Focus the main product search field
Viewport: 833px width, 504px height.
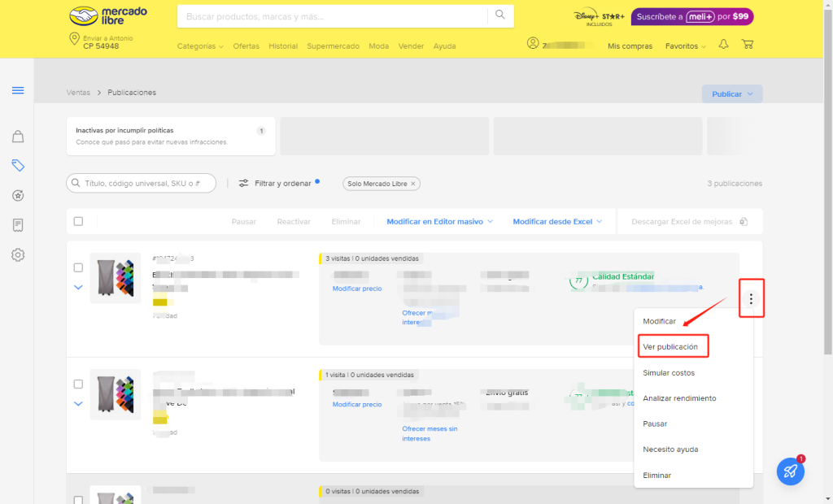333,16
